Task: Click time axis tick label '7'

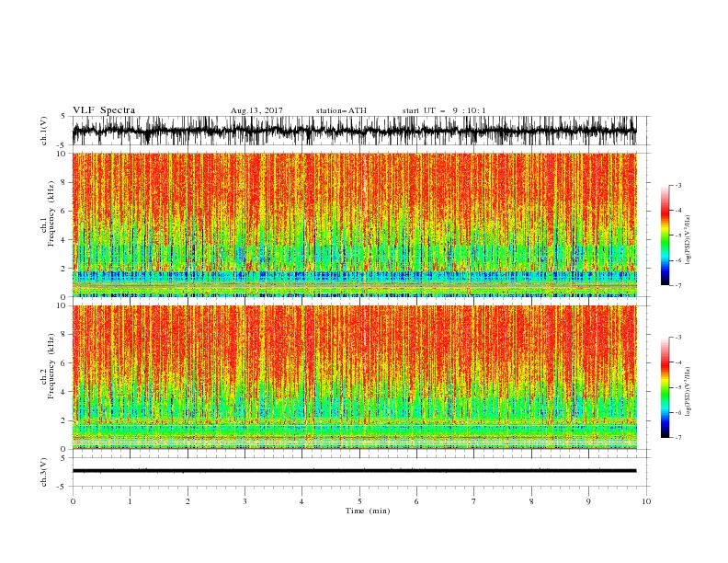Action: pos(474,501)
